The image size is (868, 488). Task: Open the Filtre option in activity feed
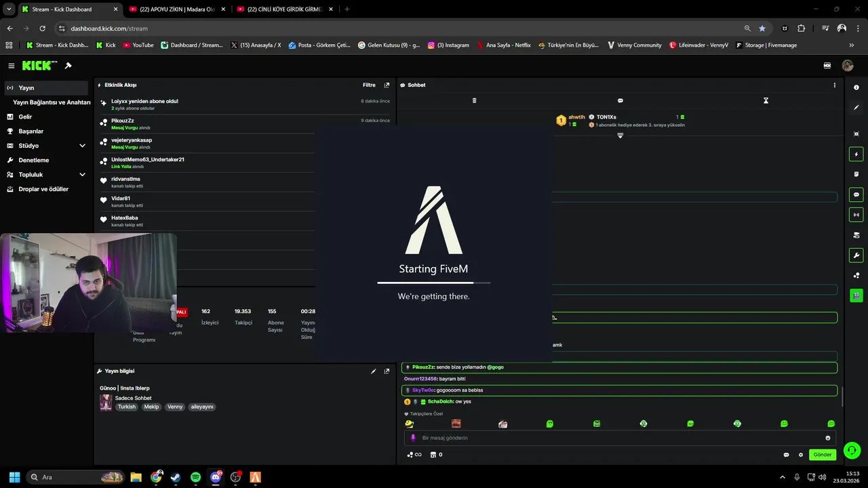coord(369,85)
